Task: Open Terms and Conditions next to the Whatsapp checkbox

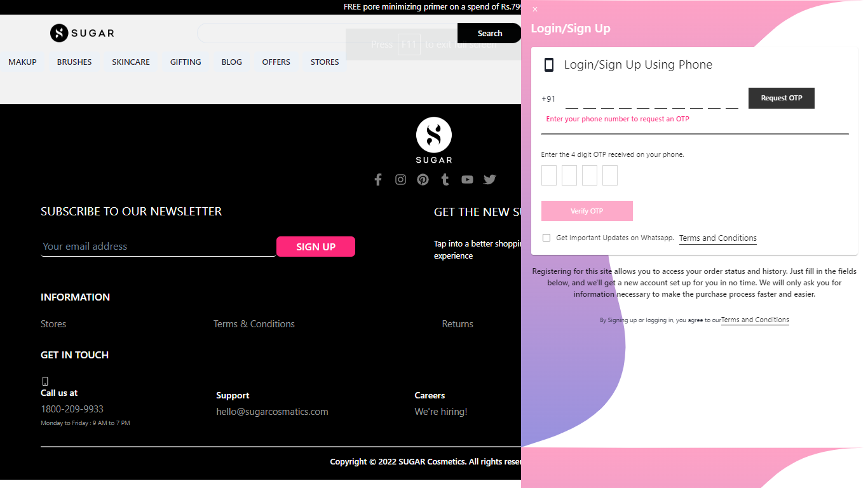Action: coord(718,238)
